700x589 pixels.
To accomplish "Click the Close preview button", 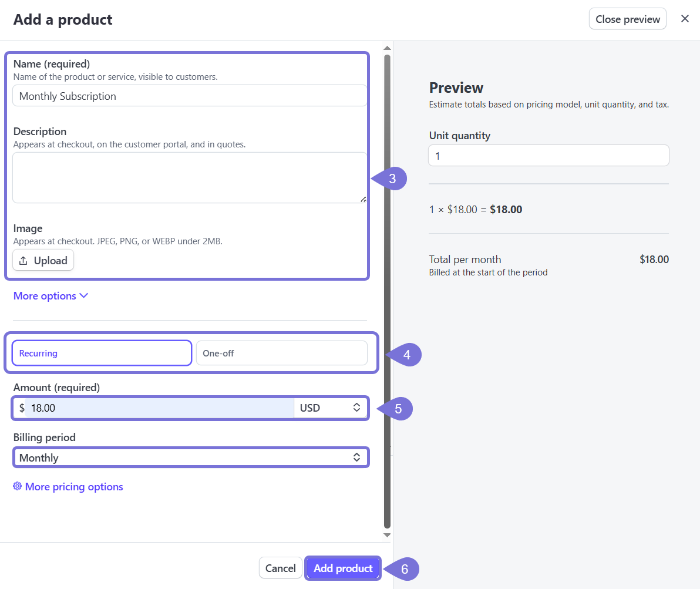I will [x=627, y=19].
